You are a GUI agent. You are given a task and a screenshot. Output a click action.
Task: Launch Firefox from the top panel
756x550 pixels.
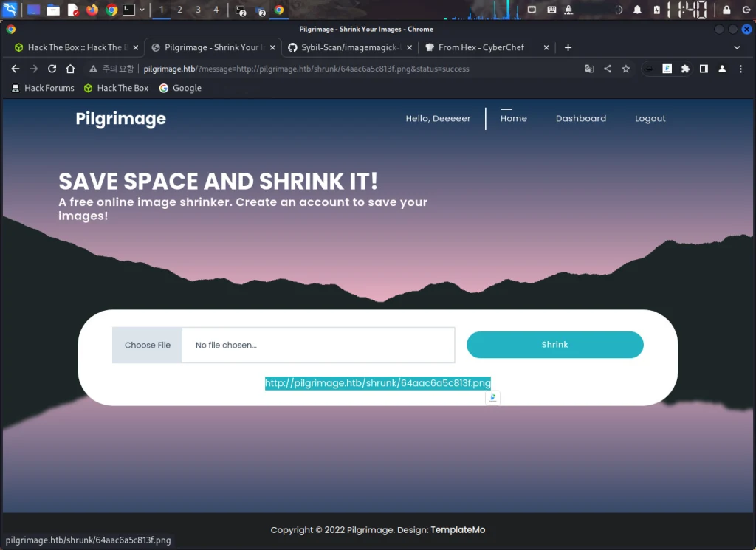(x=92, y=10)
